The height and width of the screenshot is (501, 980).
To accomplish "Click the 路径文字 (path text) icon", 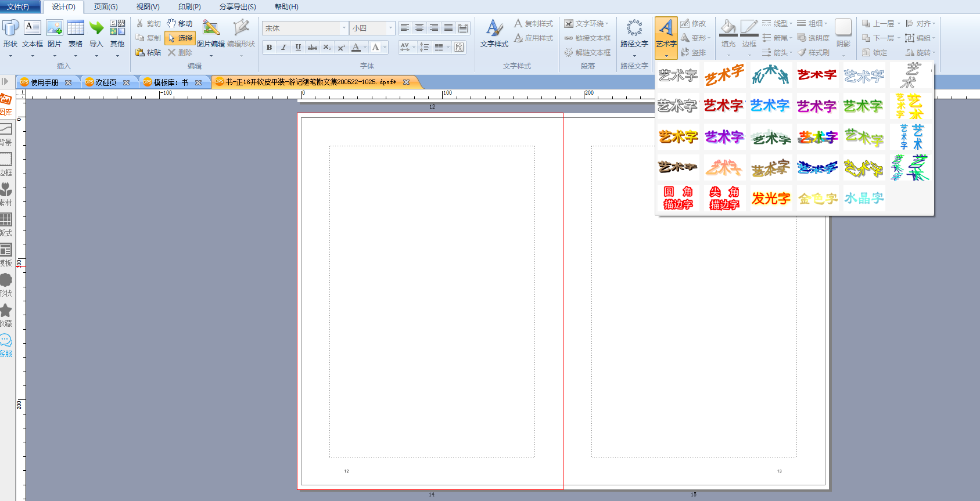I will tap(634, 28).
